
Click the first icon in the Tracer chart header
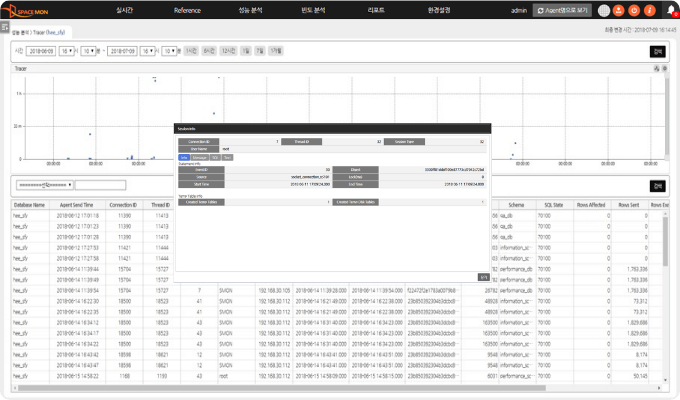(657, 69)
